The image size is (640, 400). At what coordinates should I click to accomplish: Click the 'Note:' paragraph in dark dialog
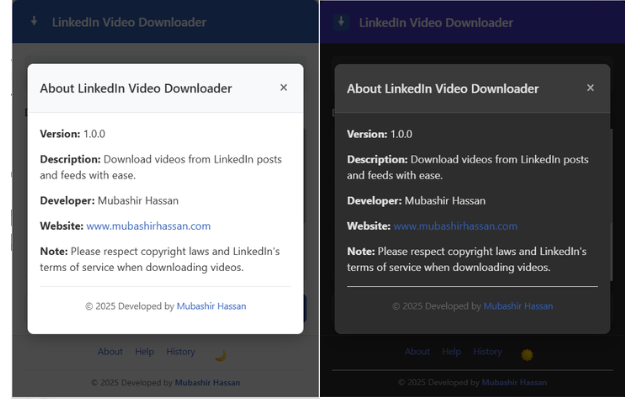click(x=467, y=259)
